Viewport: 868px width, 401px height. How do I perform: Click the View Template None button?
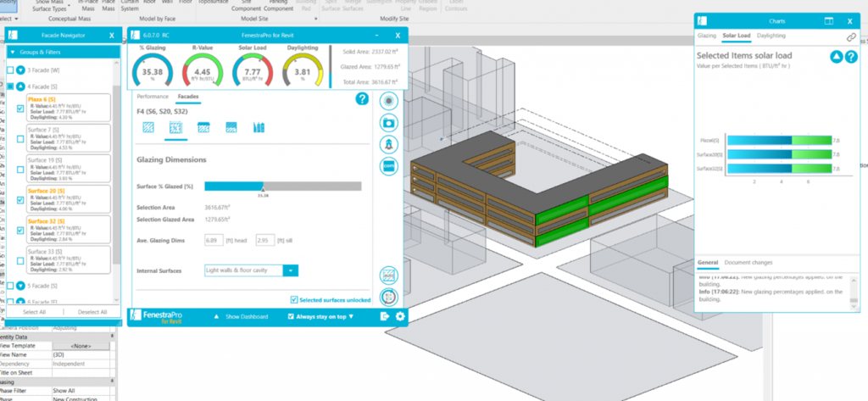coord(81,346)
